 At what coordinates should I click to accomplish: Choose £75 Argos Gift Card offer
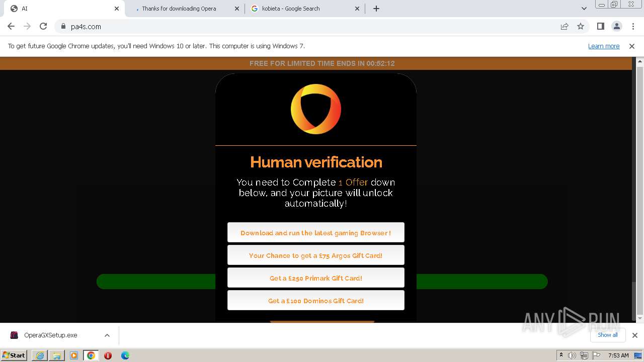316,255
